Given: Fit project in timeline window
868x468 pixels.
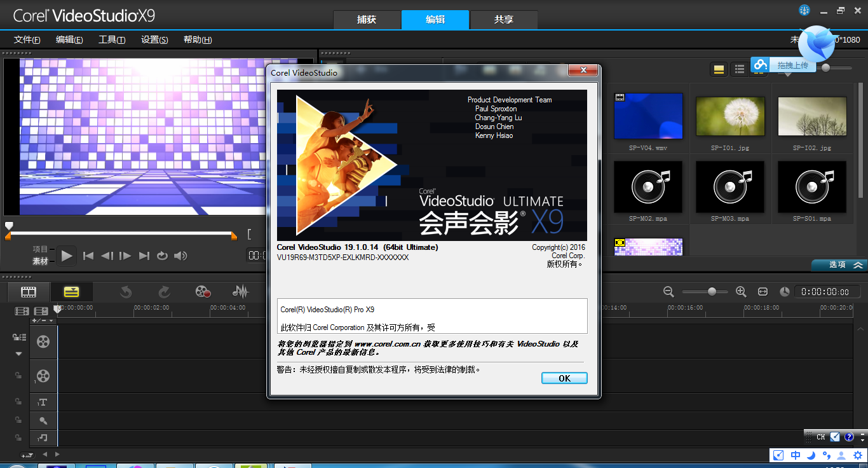Looking at the screenshot, I should click(x=763, y=291).
